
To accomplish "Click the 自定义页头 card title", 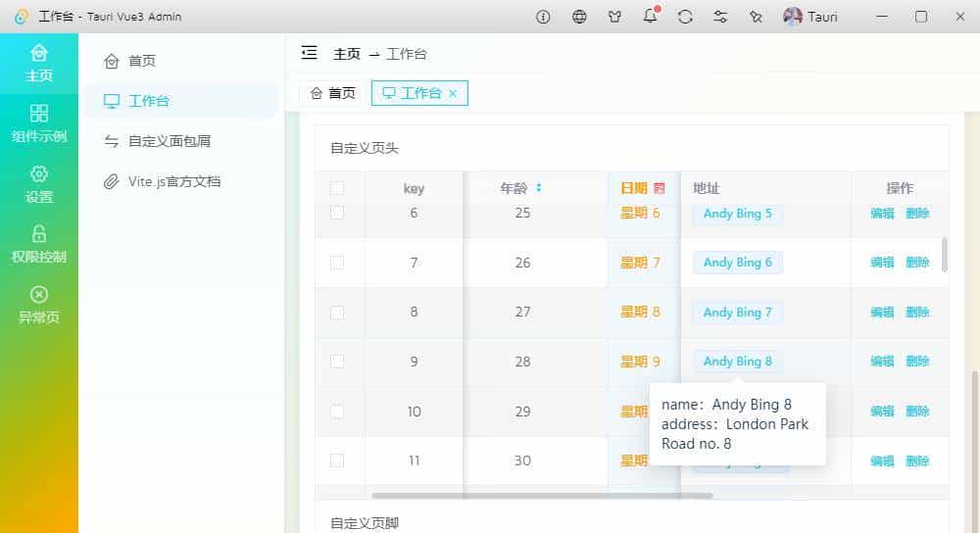I will pyautogui.click(x=365, y=148).
